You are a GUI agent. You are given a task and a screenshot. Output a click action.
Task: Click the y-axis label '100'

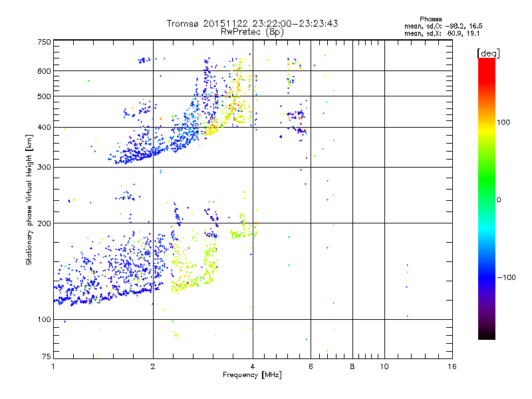44,320
